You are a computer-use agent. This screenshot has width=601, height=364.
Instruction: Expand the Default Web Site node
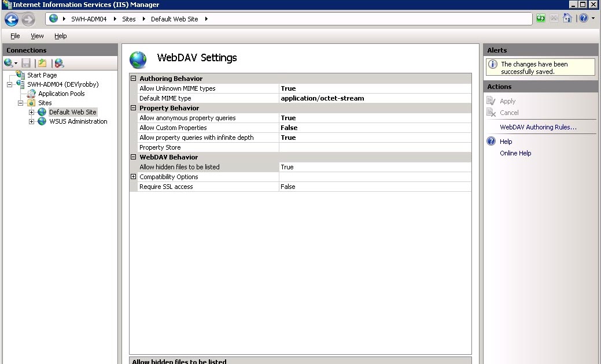point(31,112)
